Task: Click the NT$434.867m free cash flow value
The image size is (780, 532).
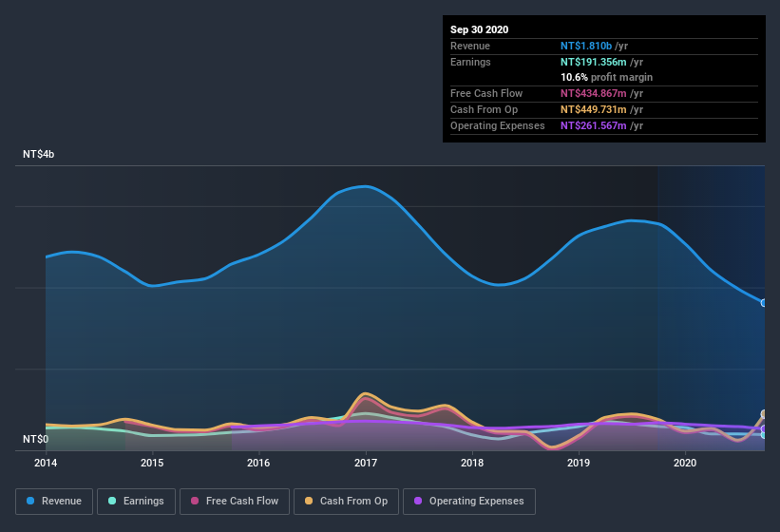Action: tap(594, 93)
